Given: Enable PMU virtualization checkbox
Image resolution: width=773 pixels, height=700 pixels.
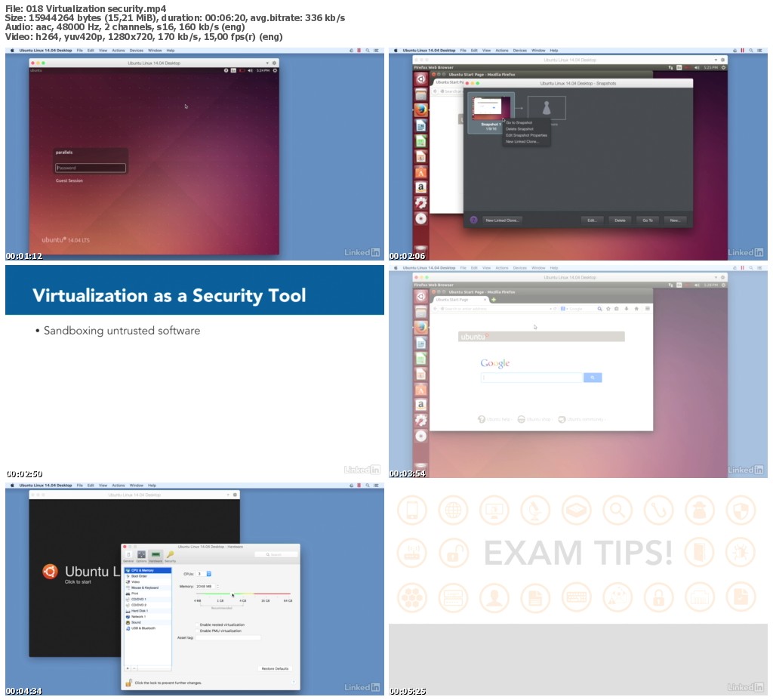Looking at the screenshot, I should (x=198, y=631).
